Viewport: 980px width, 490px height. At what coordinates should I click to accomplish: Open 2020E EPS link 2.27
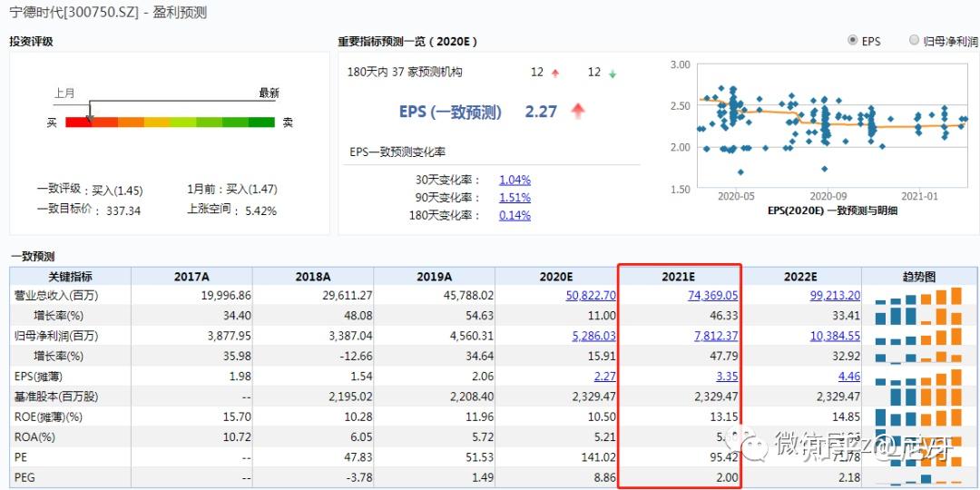(604, 377)
